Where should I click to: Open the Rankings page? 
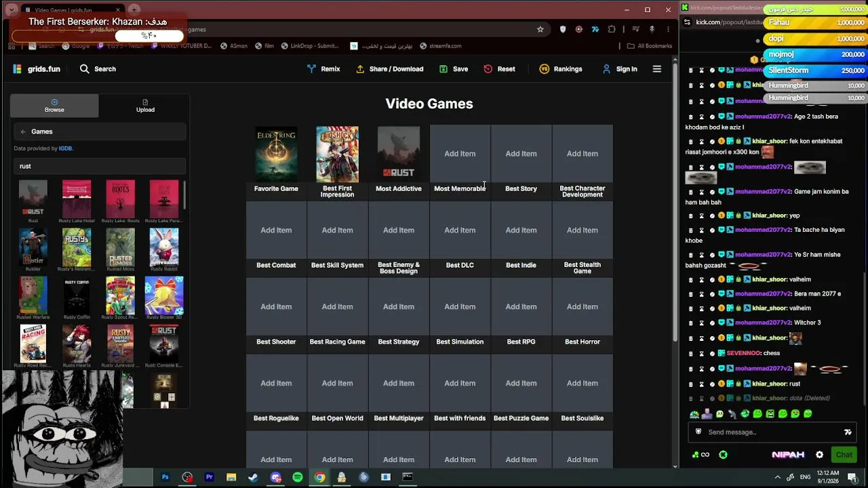point(561,68)
